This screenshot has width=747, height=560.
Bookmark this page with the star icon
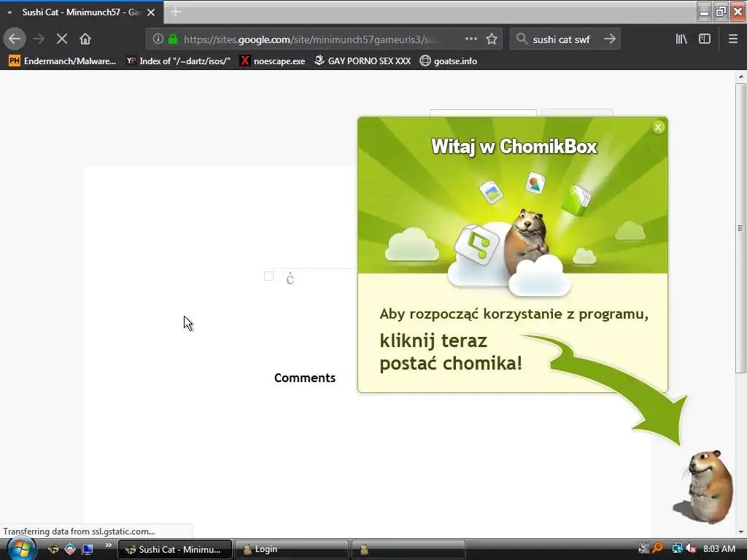click(x=492, y=39)
